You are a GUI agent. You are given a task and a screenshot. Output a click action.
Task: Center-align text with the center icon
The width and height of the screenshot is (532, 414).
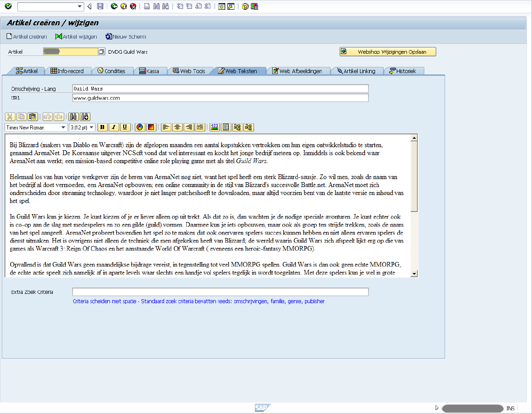177,127
